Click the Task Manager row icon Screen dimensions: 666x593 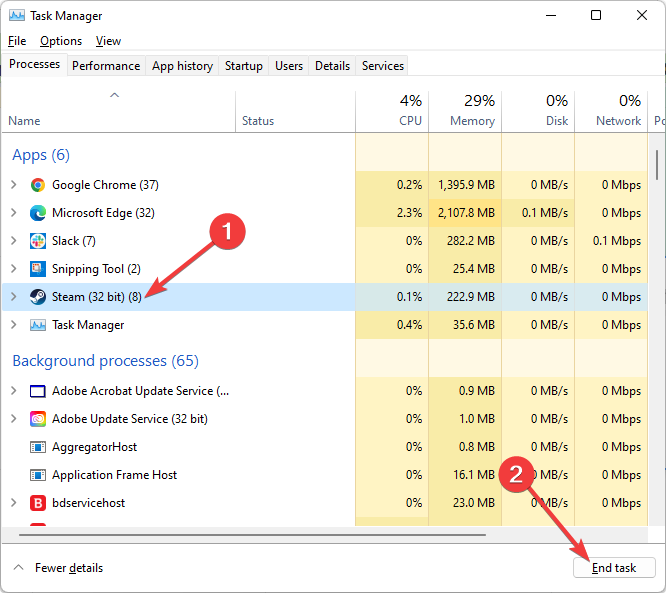(38, 325)
